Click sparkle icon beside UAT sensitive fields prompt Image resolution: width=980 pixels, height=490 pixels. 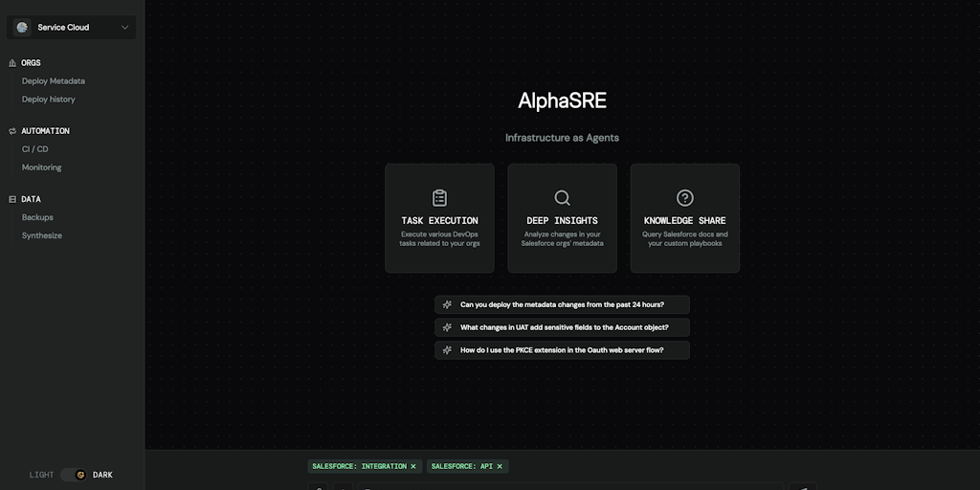coord(447,327)
